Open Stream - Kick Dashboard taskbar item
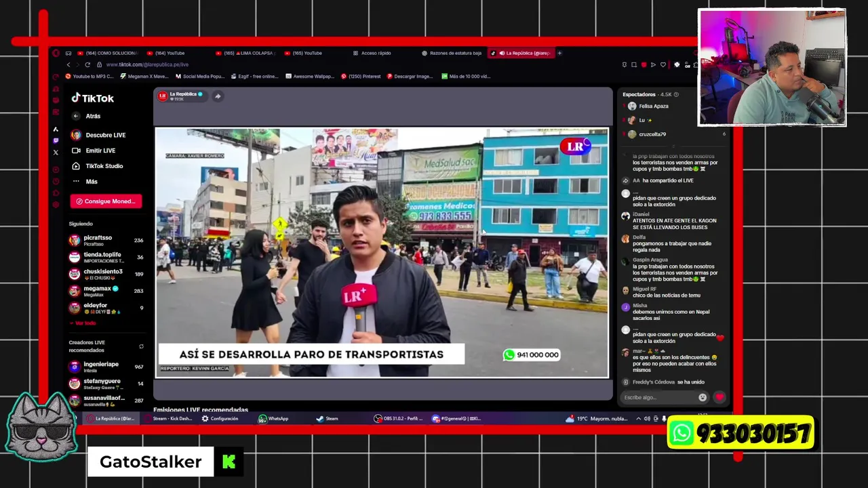Image resolution: width=868 pixels, height=488 pixels. (168, 419)
